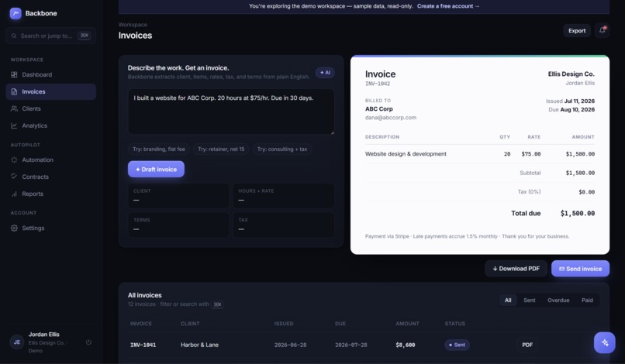Click the TAX extracted field box
The height and width of the screenshot is (364, 625).
[283, 225]
